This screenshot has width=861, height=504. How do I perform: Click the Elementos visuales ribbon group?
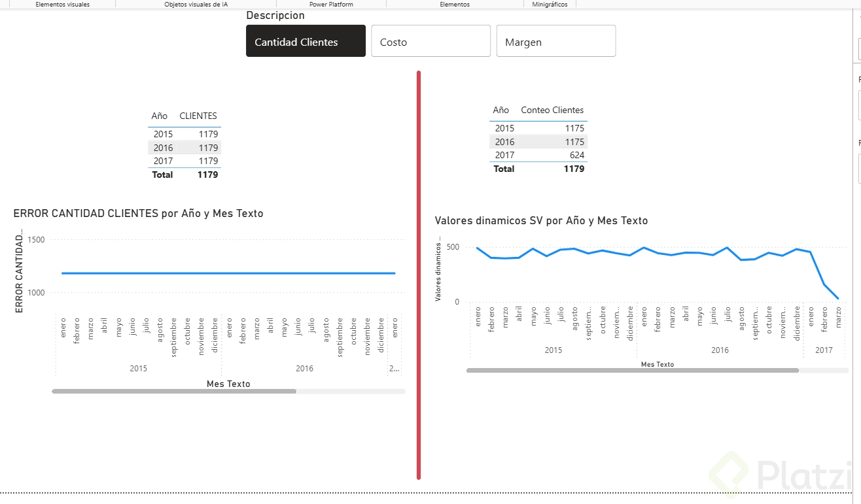coord(63,4)
